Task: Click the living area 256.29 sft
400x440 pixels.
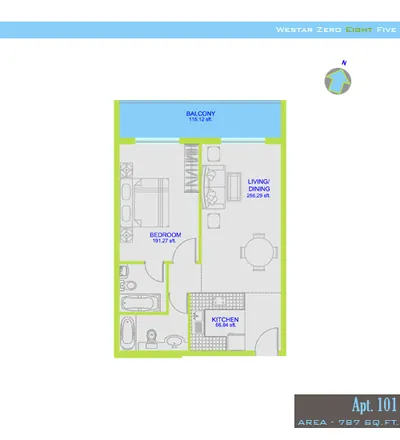Action: coord(258,196)
